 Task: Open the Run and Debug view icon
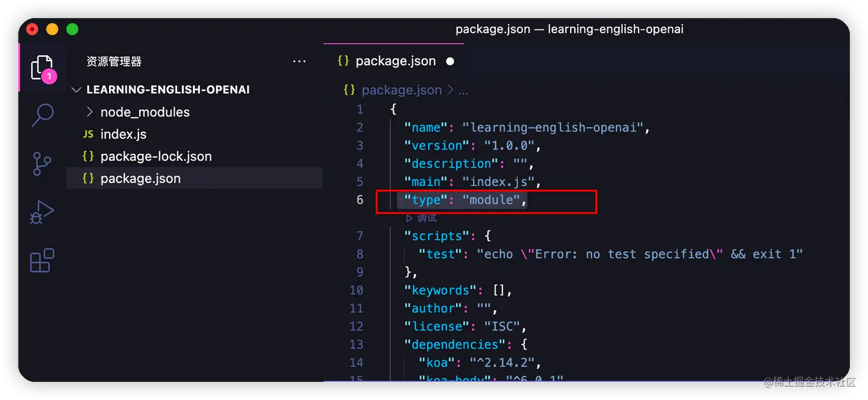tap(42, 212)
